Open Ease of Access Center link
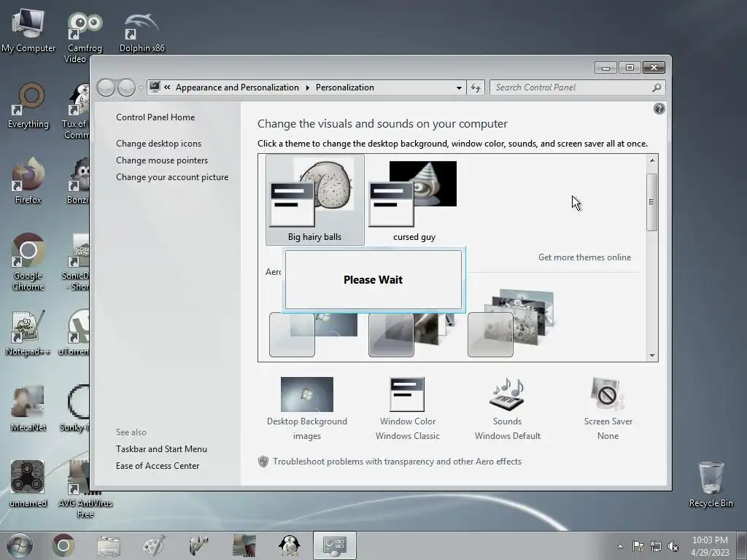The image size is (747, 560). 158,465
